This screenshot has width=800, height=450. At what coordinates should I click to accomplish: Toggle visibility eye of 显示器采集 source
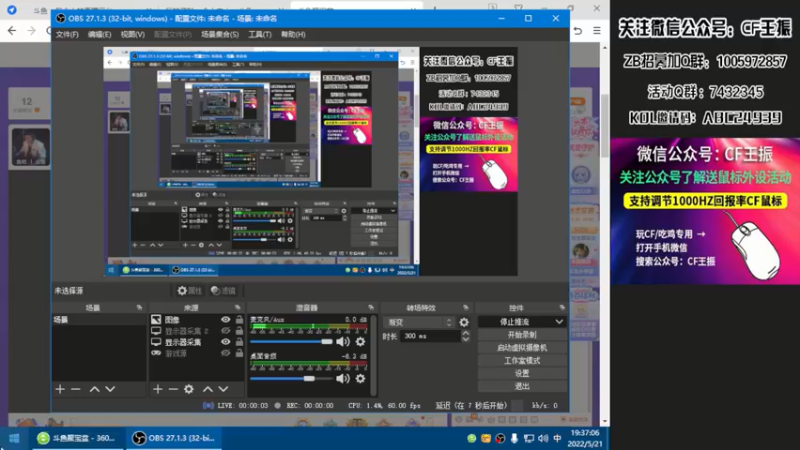pos(226,342)
